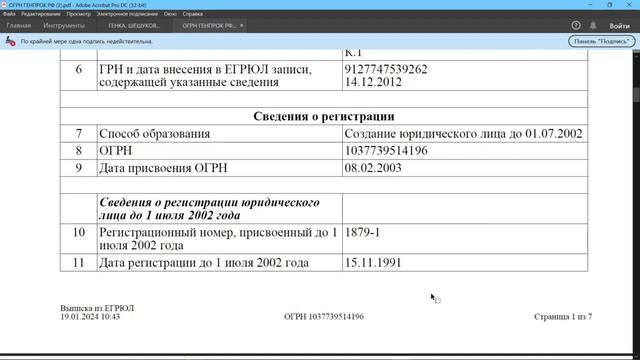Open the Файл menu

point(9,14)
